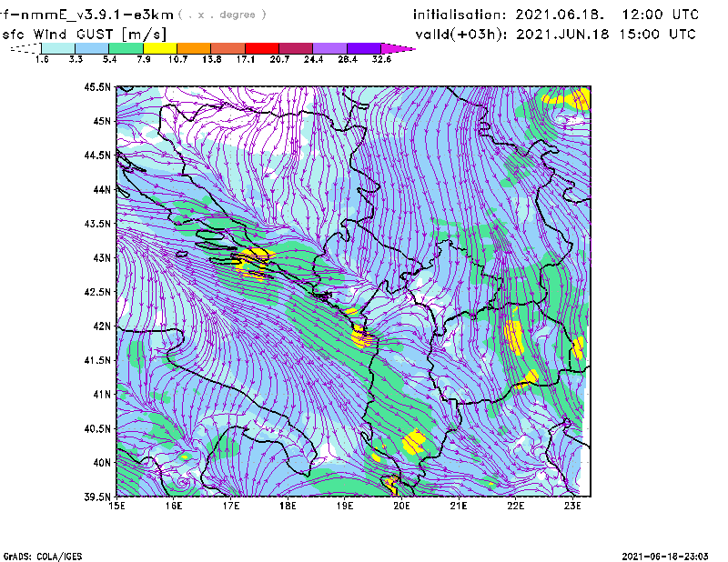
Task: Click the lavender 24.4–28.4 legend swatch
Action: point(330,48)
